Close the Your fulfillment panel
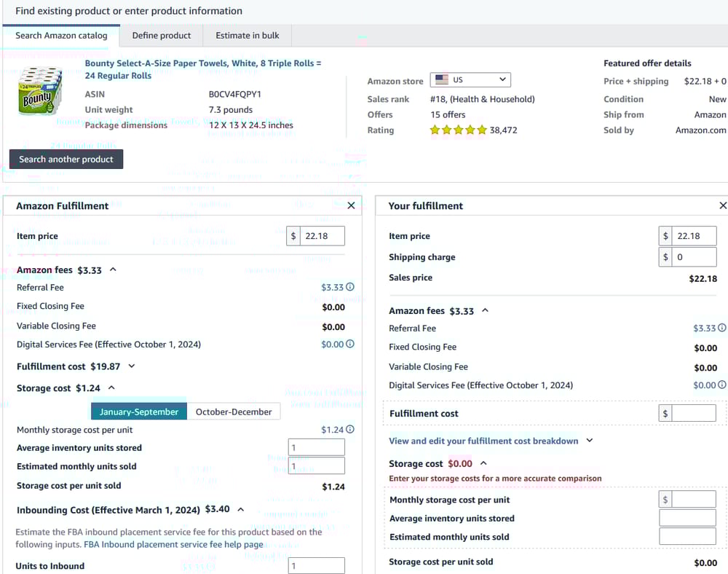 click(723, 205)
